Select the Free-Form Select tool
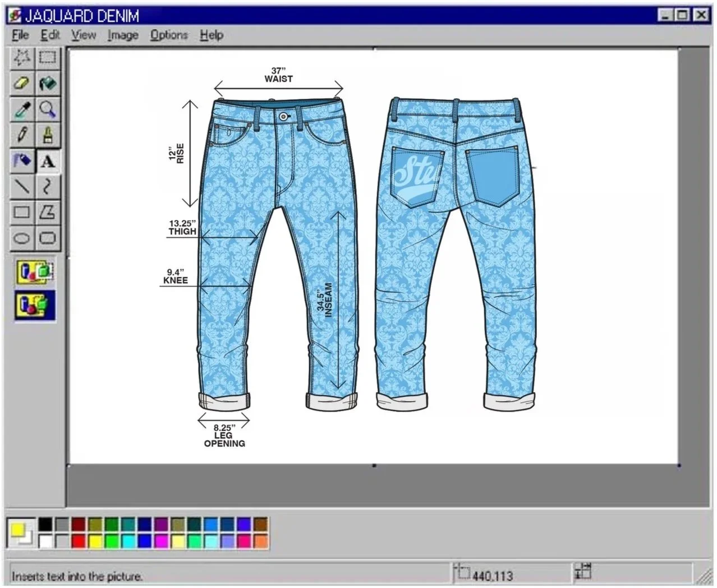Screen dimensions: 717x588 [x=22, y=57]
